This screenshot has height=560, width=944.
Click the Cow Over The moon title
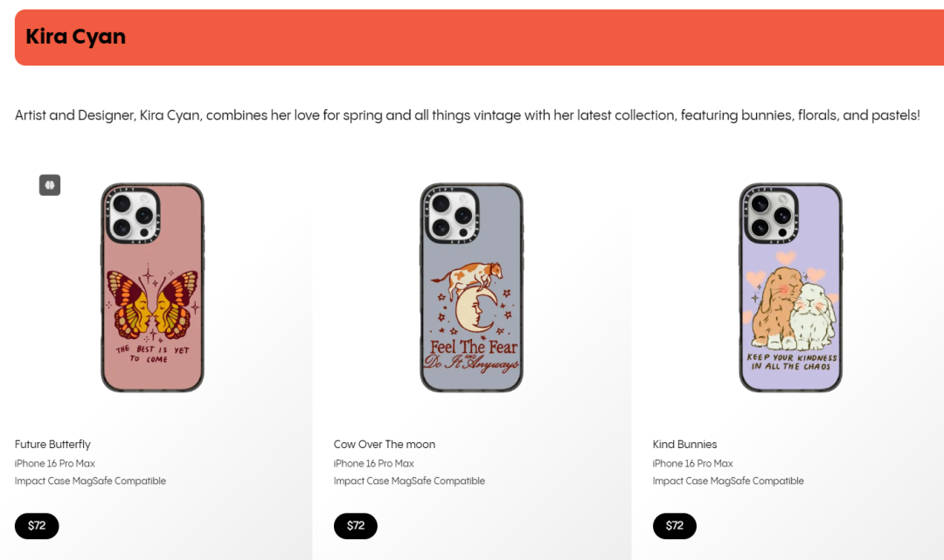pyautogui.click(x=384, y=445)
